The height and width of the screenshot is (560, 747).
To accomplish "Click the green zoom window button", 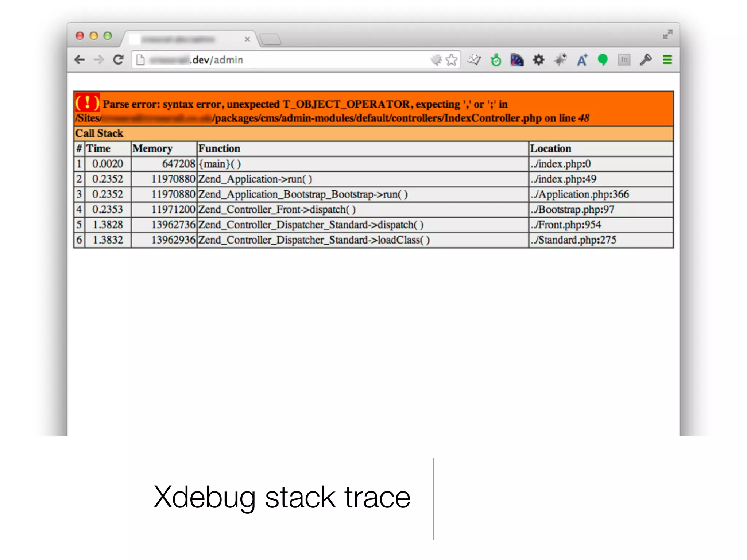I will click(x=108, y=36).
